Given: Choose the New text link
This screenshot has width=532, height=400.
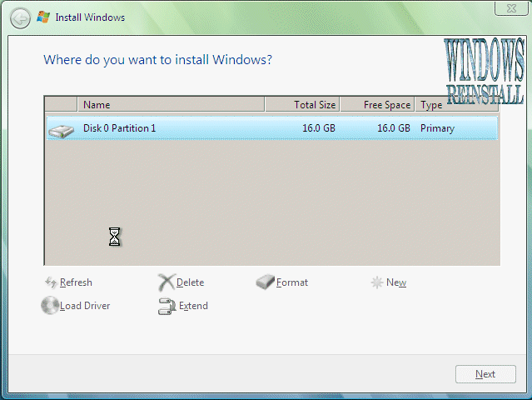Looking at the screenshot, I should pyautogui.click(x=396, y=282).
